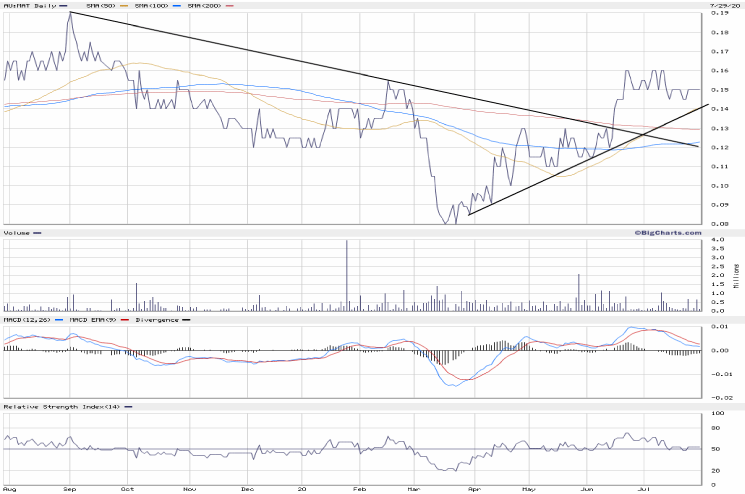Click the Feb month label on time axis
The height and width of the screenshot is (494, 745).
click(x=360, y=489)
